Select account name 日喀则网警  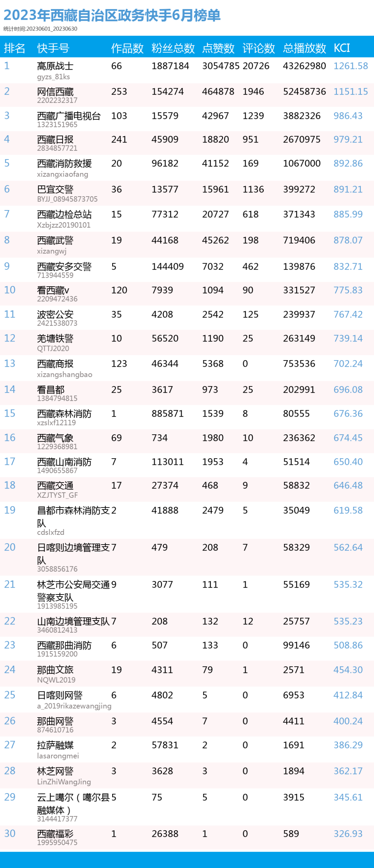pos(60,695)
